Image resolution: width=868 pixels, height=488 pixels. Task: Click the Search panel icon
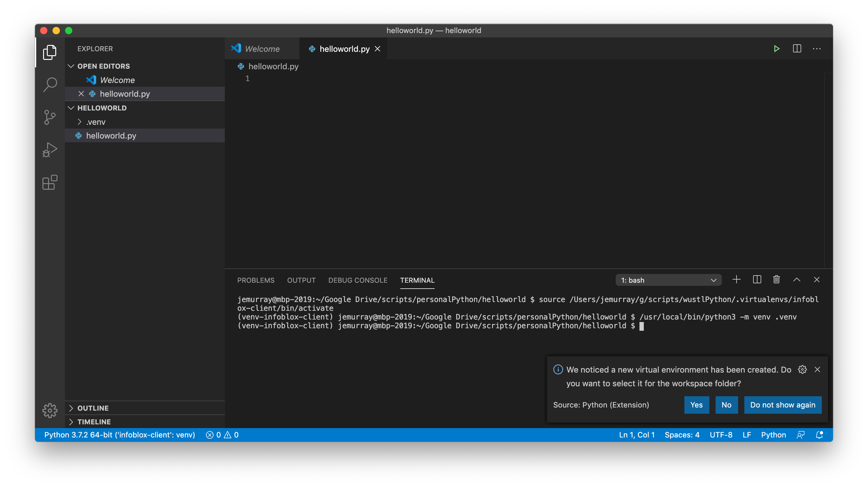pyautogui.click(x=50, y=85)
